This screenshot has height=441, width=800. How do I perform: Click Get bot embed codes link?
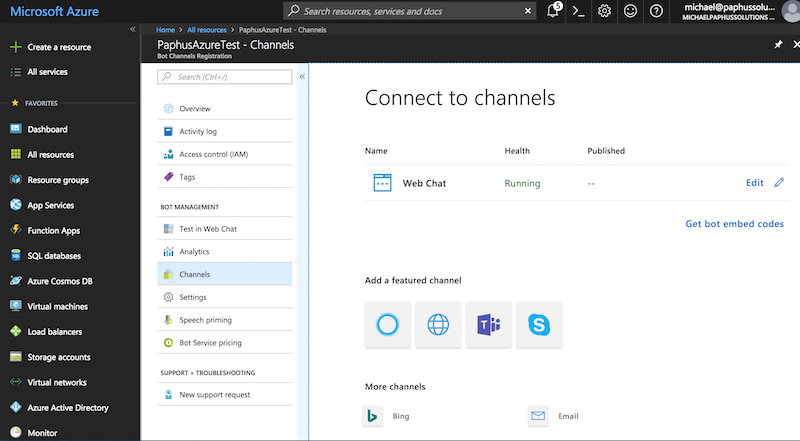point(734,224)
